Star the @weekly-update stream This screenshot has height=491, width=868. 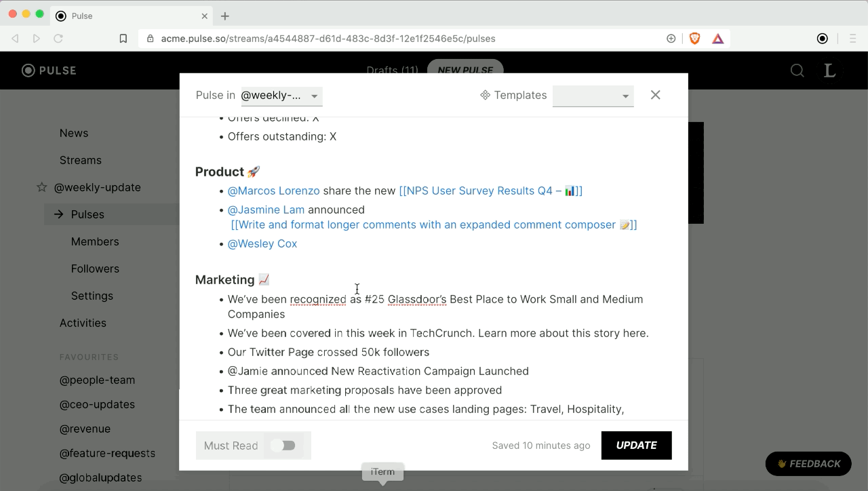(x=42, y=187)
